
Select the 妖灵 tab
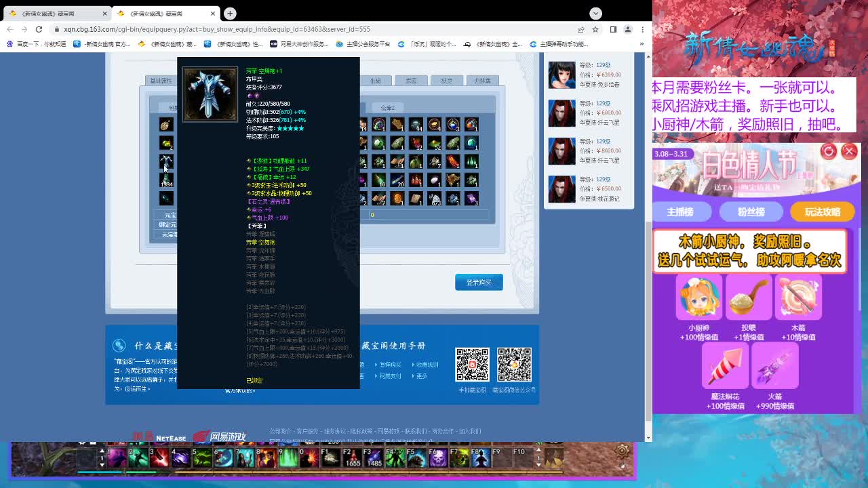tap(446, 81)
